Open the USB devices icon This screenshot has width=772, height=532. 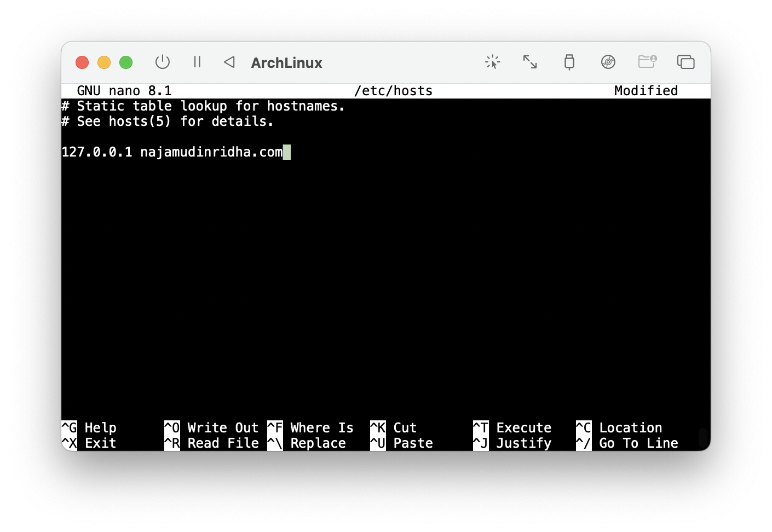[569, 62]
